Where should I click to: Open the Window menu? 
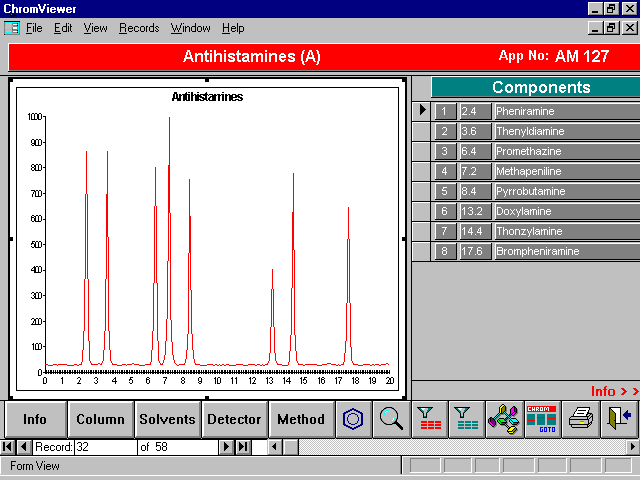(191, 28)
